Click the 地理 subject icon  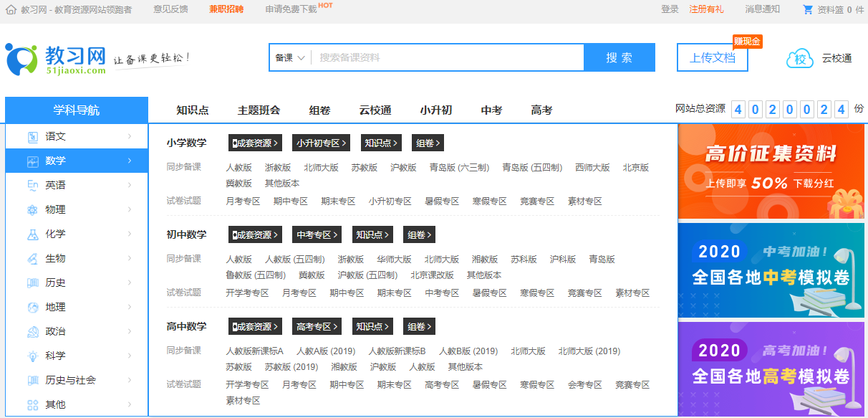32,306
